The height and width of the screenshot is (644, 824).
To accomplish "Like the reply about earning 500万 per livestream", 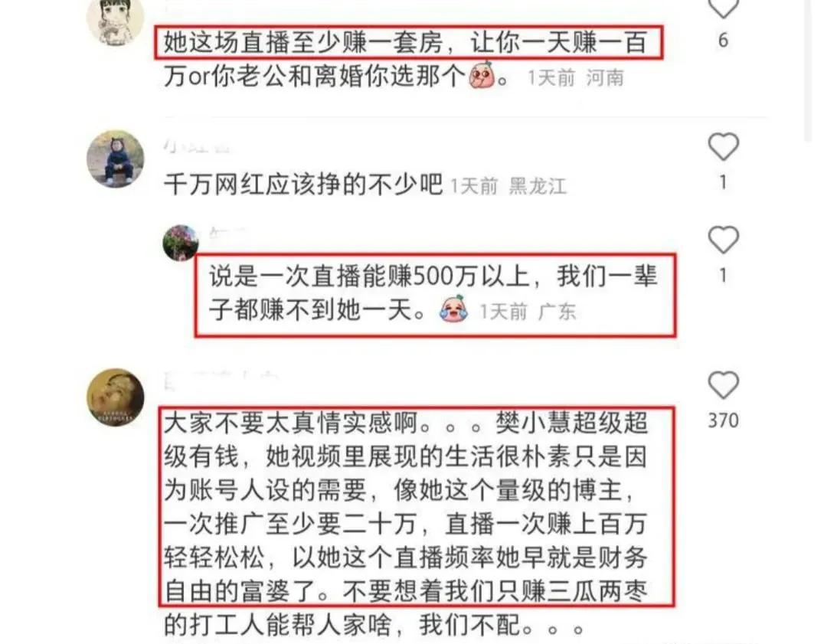I will pyautogui.click(x=724, y=240).
